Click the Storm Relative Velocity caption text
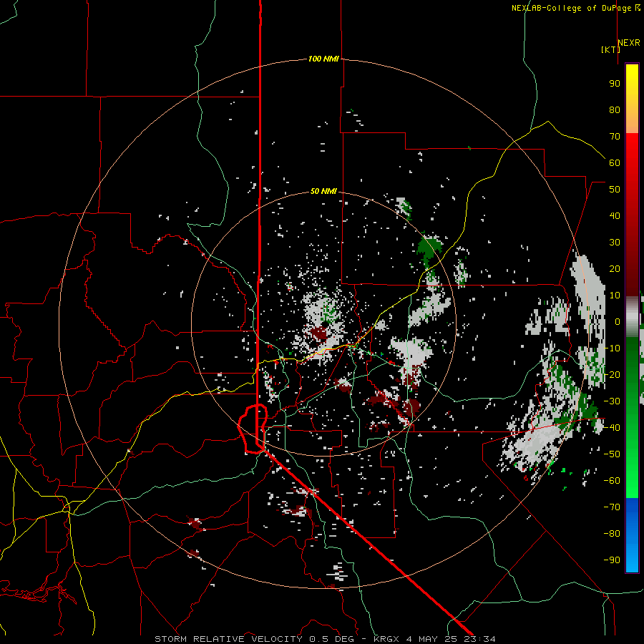The width and height of the screenshot is (644, 644). (x=325, y=639)
